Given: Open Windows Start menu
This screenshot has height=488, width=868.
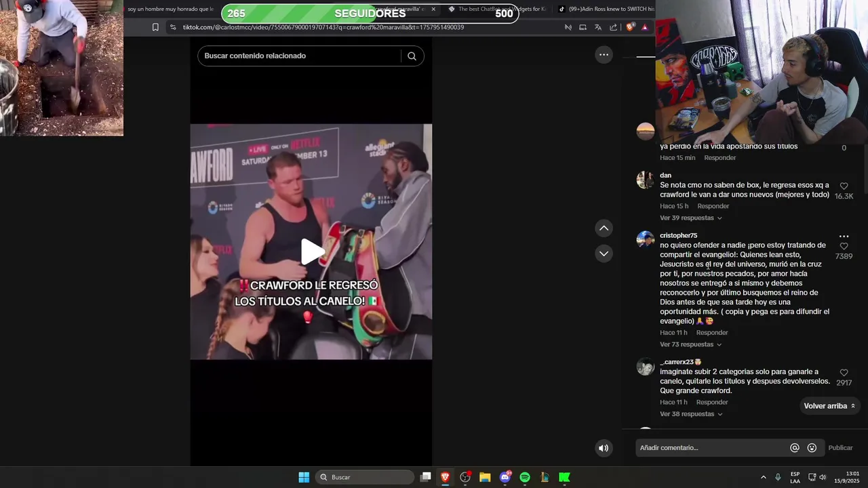Looking at the screenshot, I should point(304,477).
